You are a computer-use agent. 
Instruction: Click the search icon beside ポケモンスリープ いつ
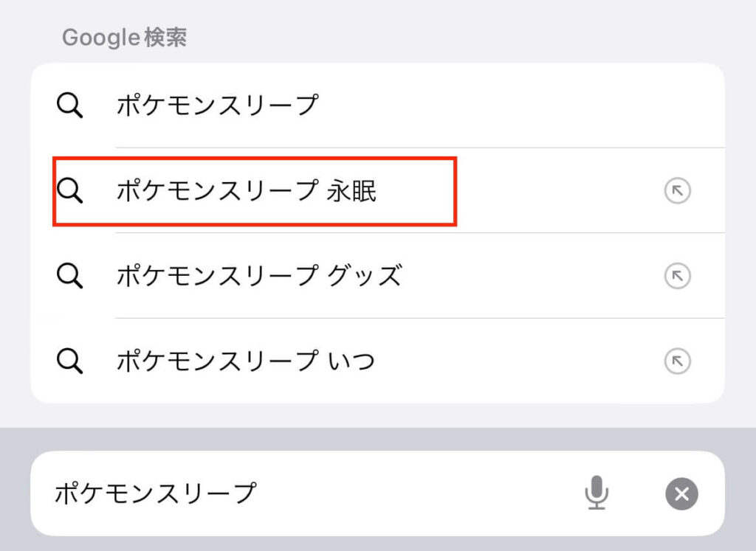pyautogui.click(x=69, y=361)
